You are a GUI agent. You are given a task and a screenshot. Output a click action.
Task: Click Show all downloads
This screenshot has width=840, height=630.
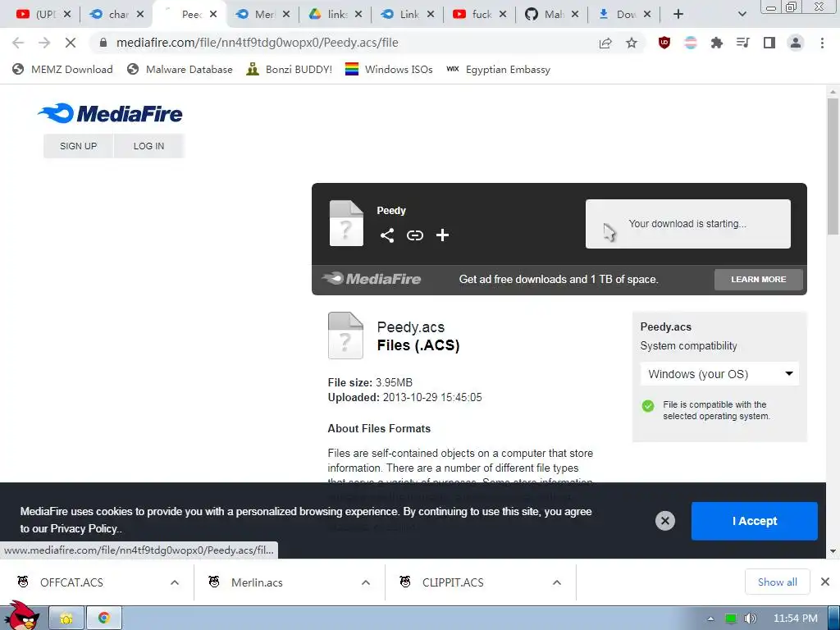tap(778, 582)
